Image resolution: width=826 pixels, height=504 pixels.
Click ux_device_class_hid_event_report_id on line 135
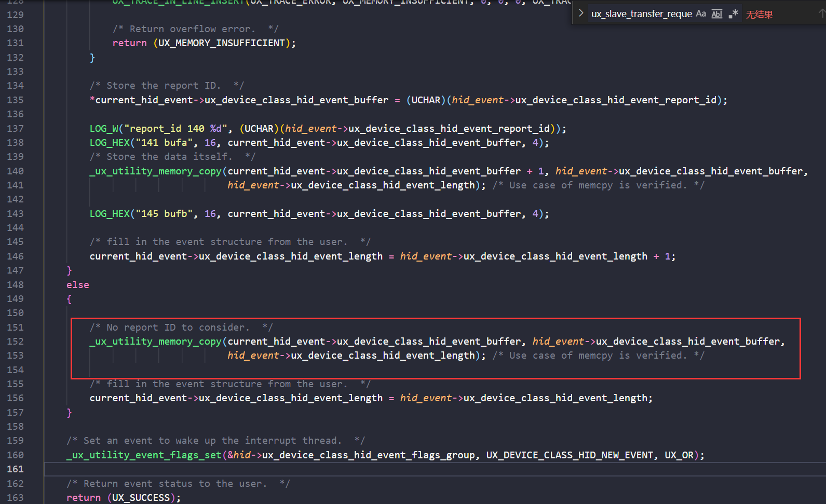click(x=616, y=100)
